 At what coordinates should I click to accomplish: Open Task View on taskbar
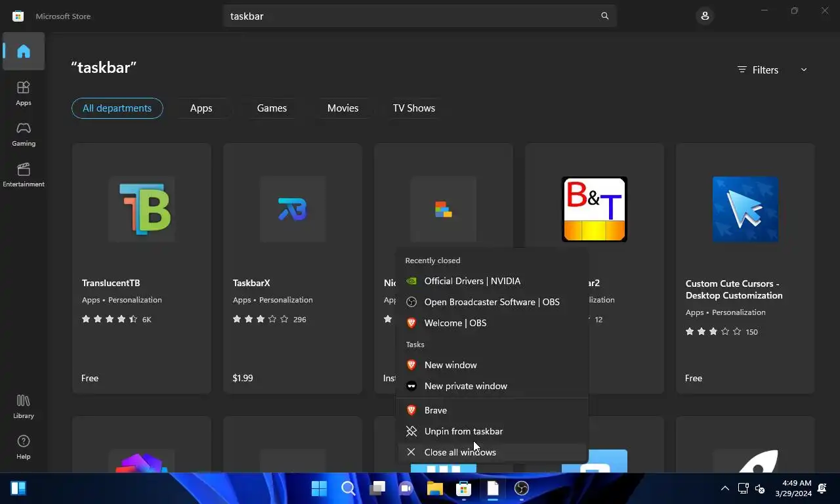pos(377,488)
